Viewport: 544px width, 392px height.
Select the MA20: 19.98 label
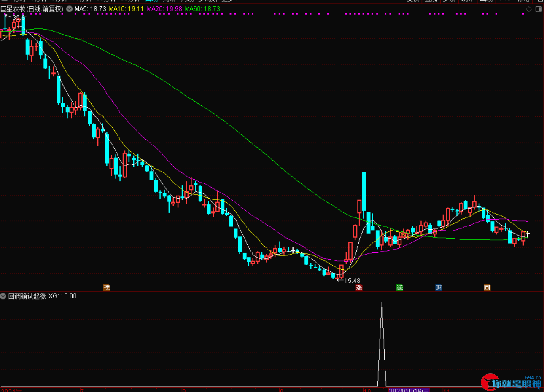164,9
